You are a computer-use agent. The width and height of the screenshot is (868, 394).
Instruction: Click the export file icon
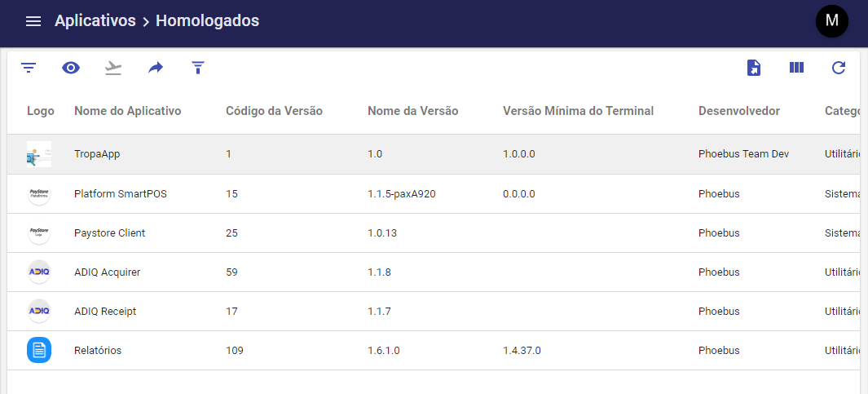point(754,68)
